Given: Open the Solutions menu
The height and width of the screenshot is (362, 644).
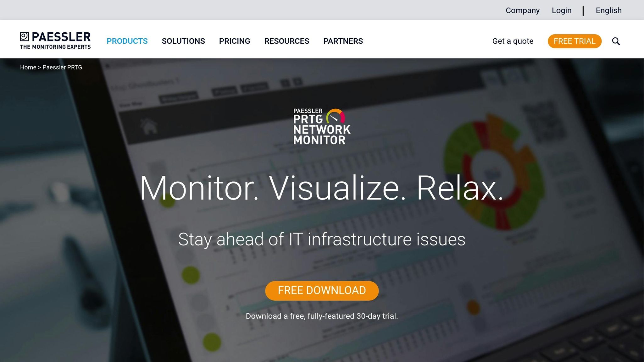Looking at the screenshot, I should 183,41.
